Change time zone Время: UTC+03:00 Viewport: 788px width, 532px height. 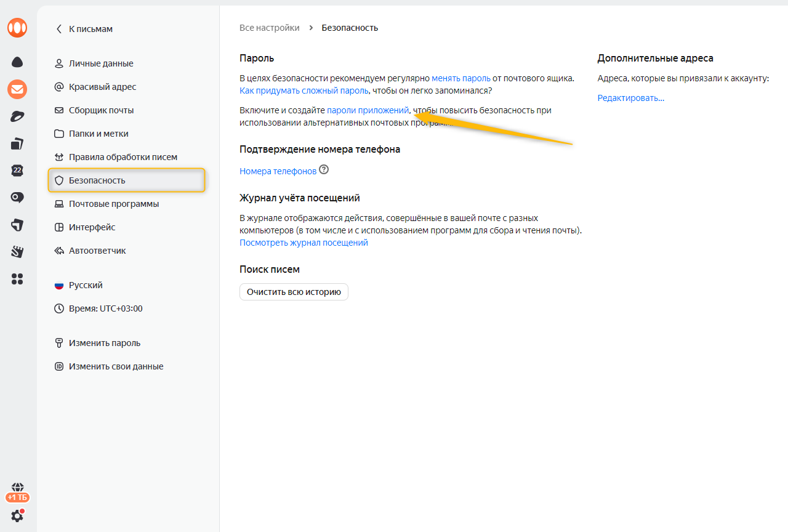105,308
